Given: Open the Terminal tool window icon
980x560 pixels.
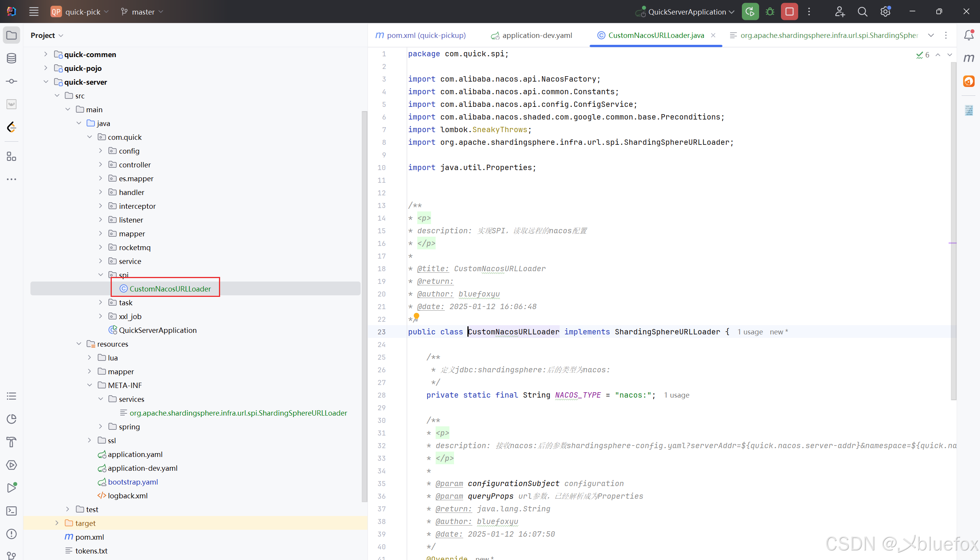Looking at the screenshot, I should [x=11, y=511].
